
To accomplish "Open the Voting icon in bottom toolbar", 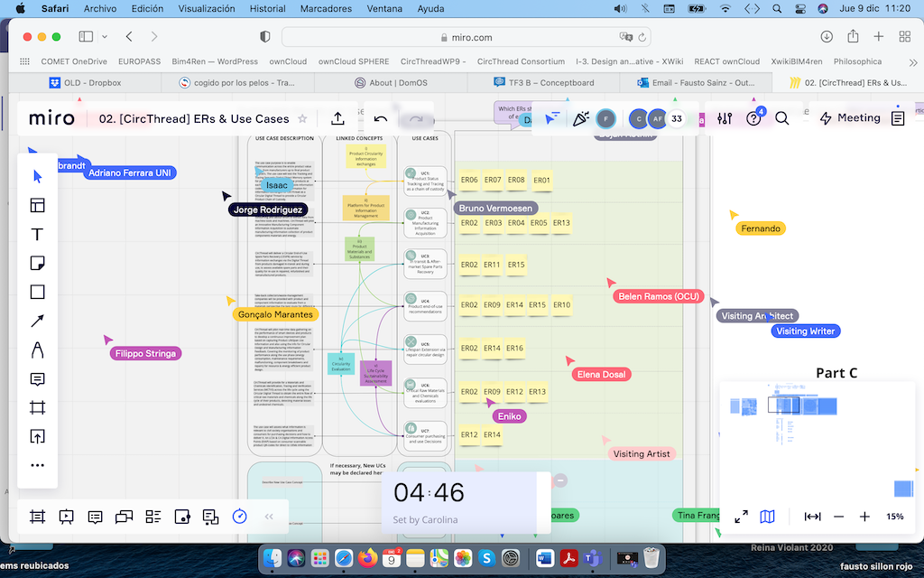I will 210,517.
